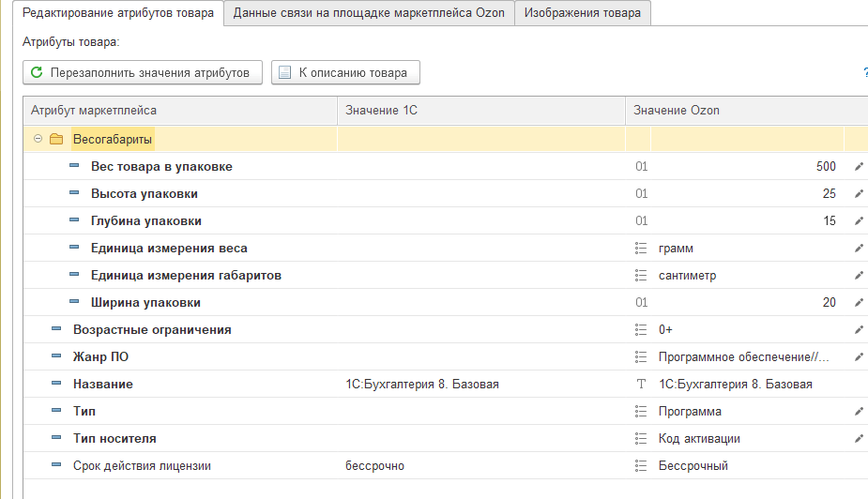This screenshot has width=868, height=499.
Task: Click Ozon value сантиметр
Action: (688, 276)
